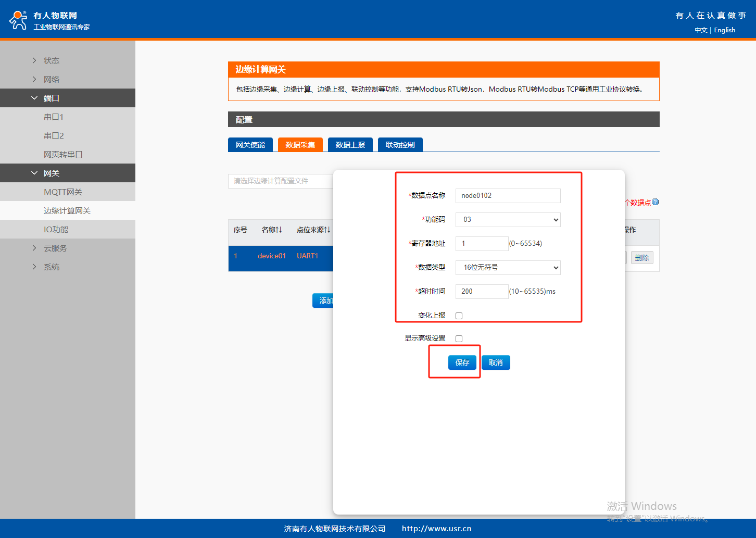The height and width of the screenshot is (538, 756).
Task: Open the 网关使能 tab
Action: coord(250,145)
